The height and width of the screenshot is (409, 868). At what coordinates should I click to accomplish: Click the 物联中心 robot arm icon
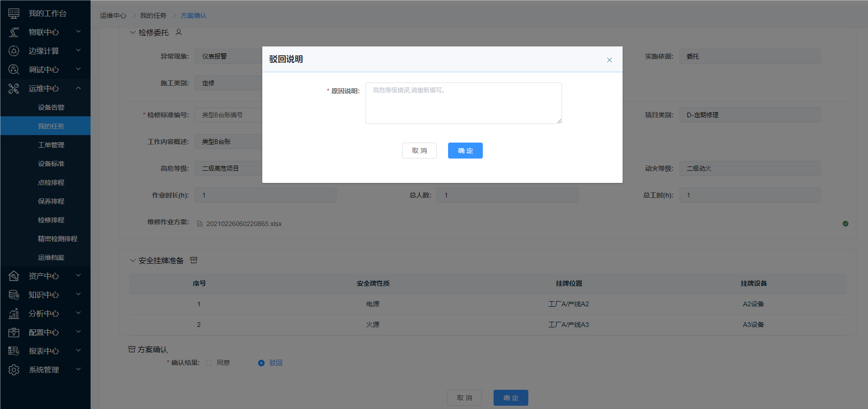(14, 32)
